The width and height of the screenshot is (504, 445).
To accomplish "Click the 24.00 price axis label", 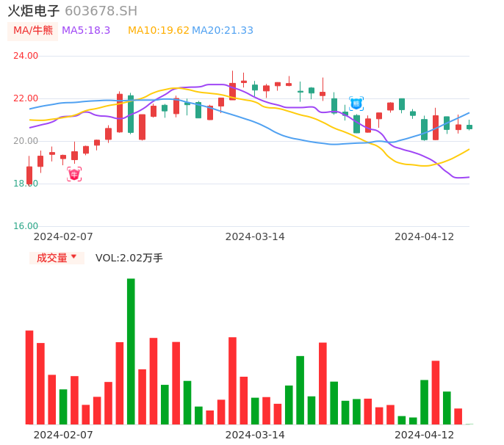I will [x=26, y=56].
